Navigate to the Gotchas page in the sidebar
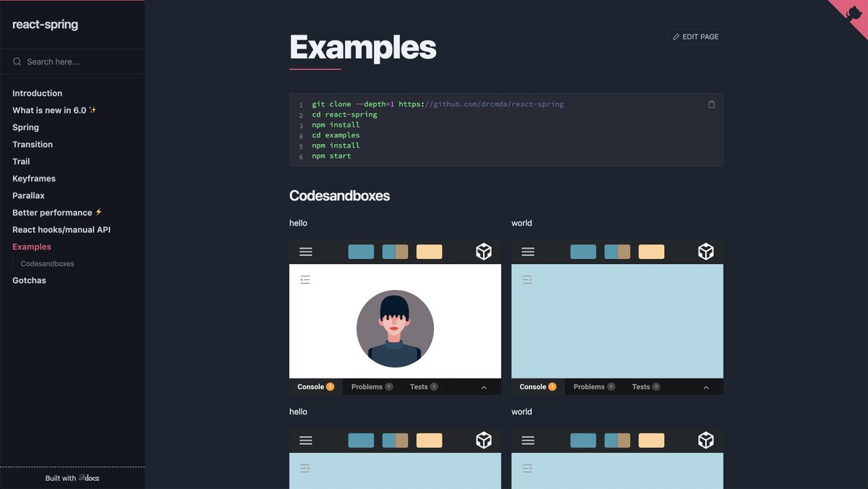 [x=29, y=280]
